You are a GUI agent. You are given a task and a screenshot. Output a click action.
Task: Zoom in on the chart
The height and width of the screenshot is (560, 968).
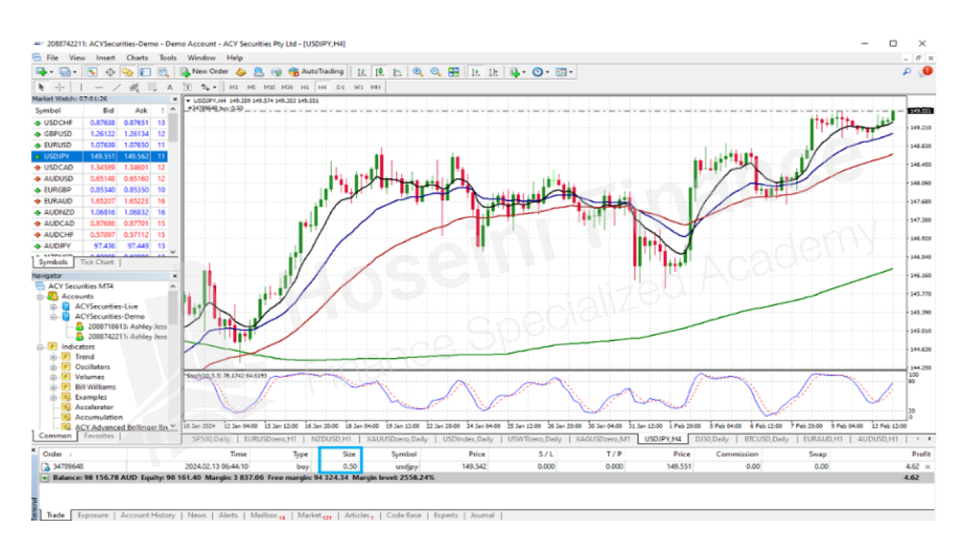(418, 71)
